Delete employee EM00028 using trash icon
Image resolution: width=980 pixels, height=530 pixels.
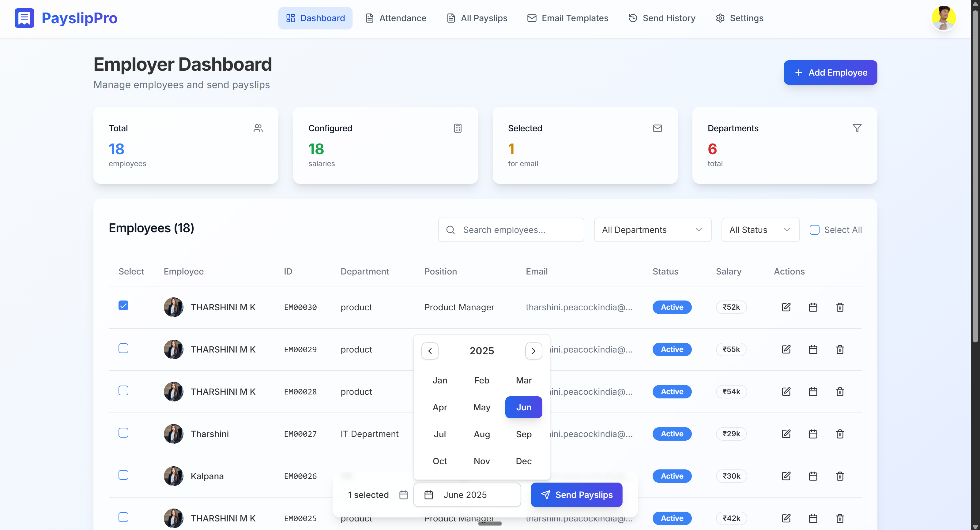click(x=840, y=391)
